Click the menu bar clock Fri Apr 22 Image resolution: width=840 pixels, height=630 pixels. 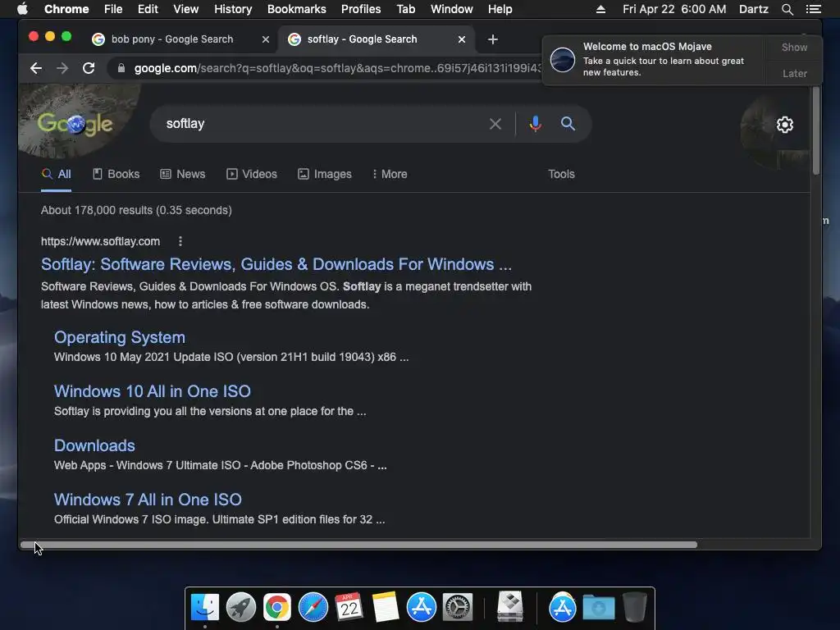[674, 9]
